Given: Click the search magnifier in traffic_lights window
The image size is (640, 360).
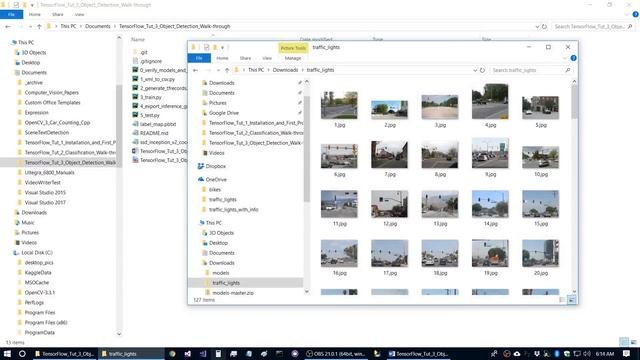Looking at the screenshot, I should coord(568,70).
